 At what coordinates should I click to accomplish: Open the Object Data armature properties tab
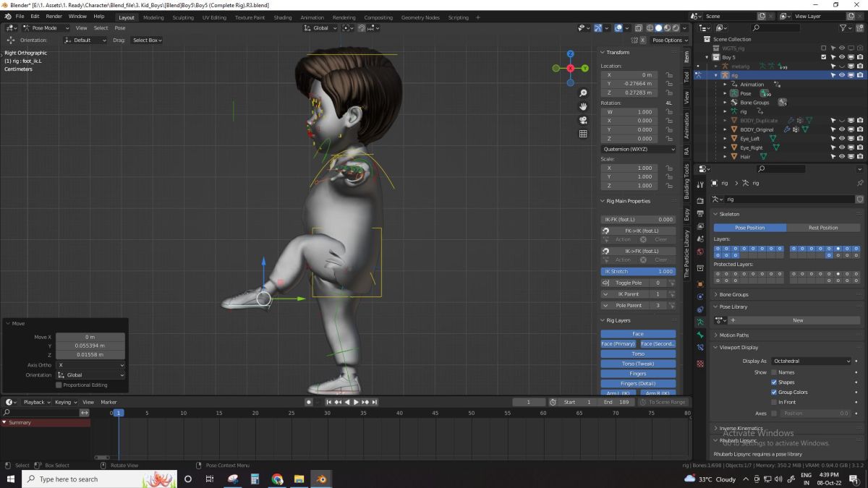[700, 322]
